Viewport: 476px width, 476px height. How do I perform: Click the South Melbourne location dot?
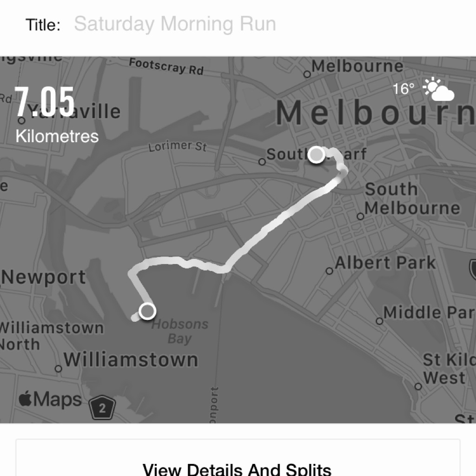360,216
